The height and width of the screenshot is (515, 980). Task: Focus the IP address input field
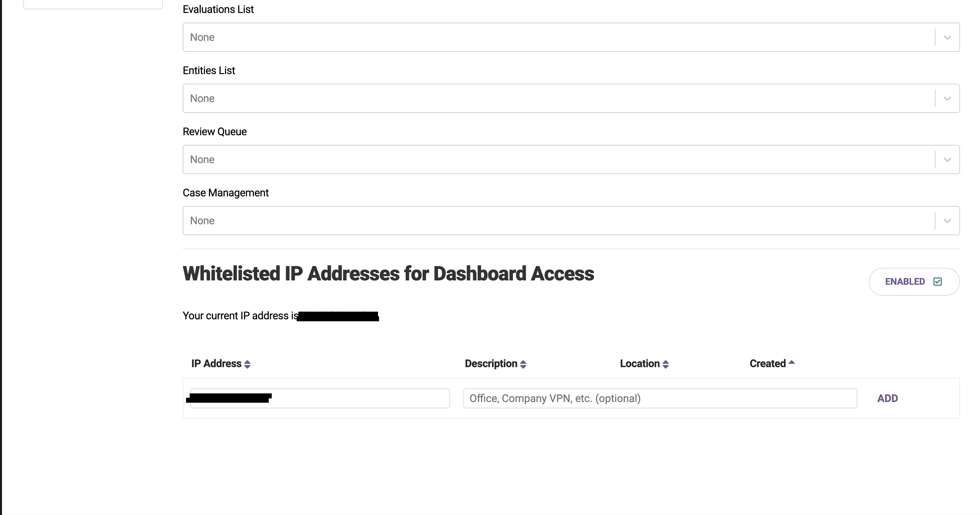tap(320, 398)
